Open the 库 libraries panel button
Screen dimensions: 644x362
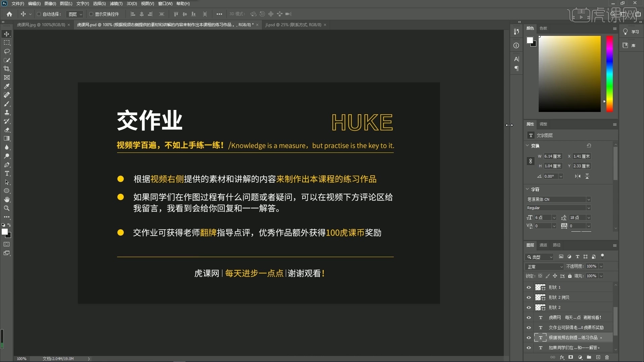click(x=630, y=45)
